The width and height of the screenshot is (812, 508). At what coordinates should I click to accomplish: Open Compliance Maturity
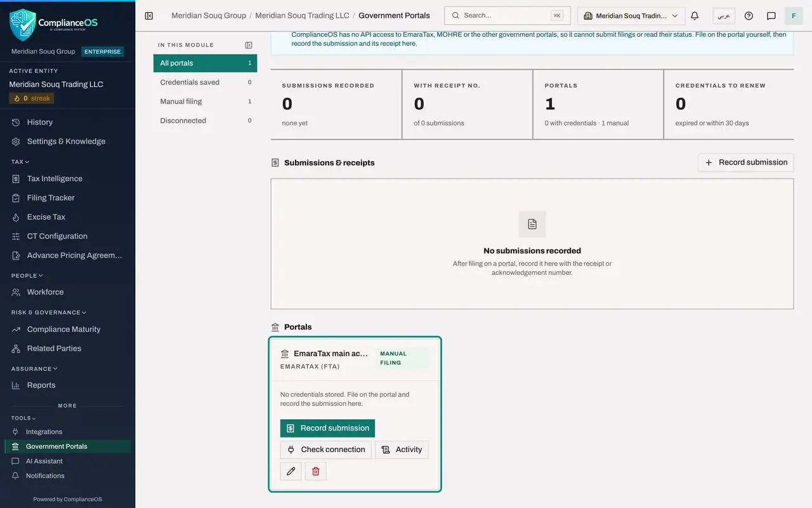pos(67,329)
